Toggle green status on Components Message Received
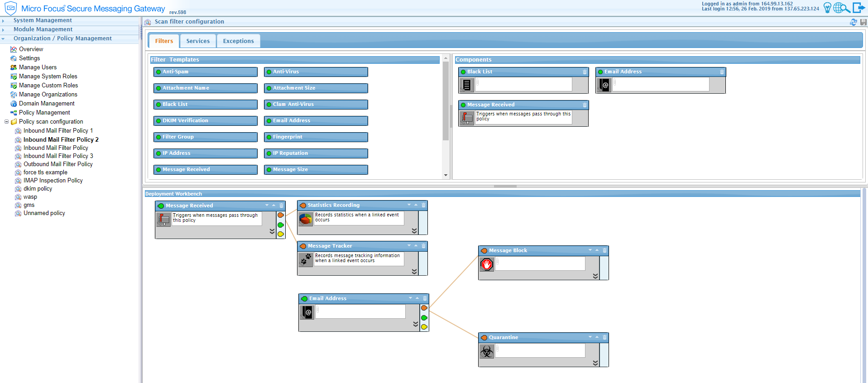 coord(463,105)
